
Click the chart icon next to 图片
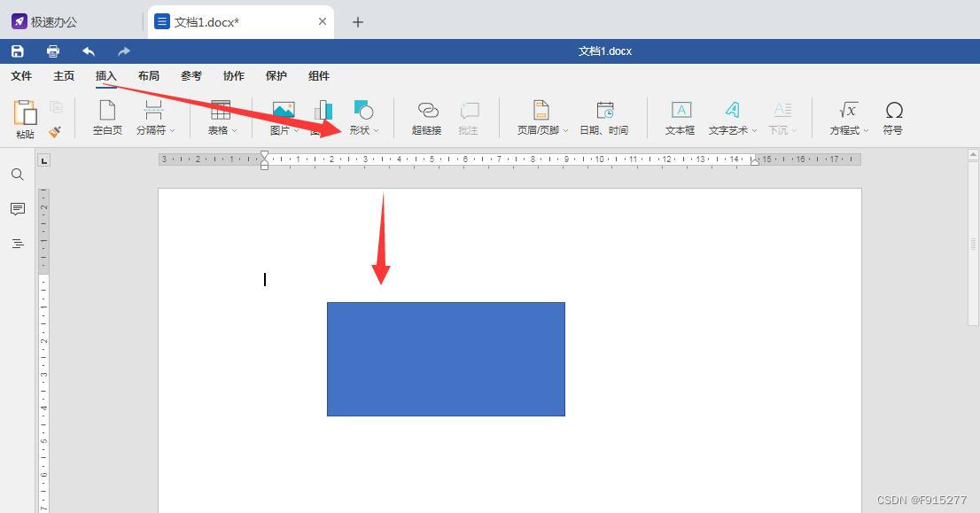(x=323, y=111)
